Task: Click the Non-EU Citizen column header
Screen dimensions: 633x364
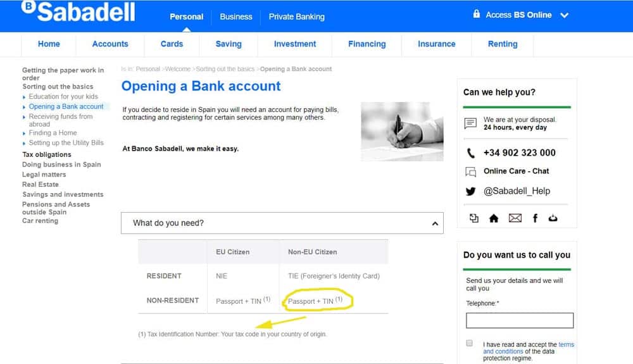Action: (312, 252)
